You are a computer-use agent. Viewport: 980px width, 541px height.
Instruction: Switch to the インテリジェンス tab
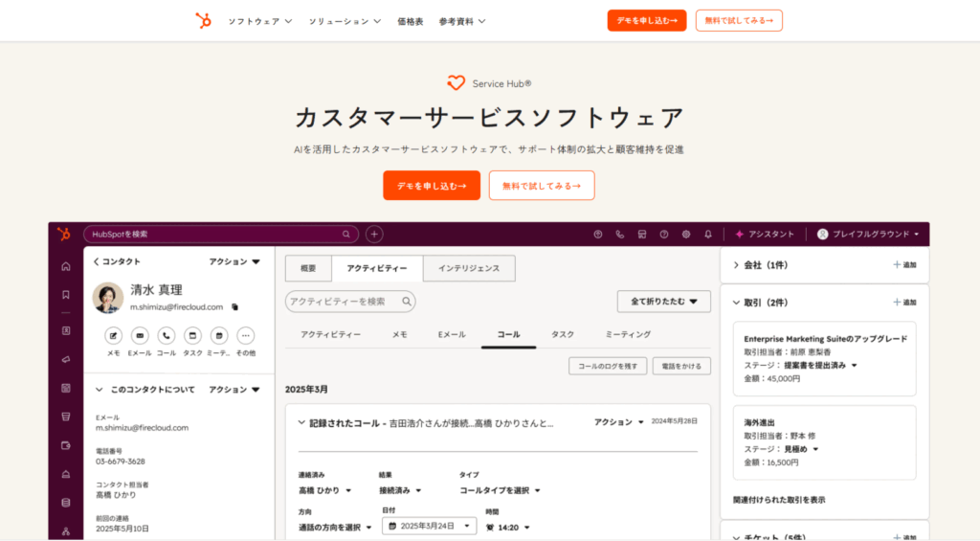(x=469, y=268)
